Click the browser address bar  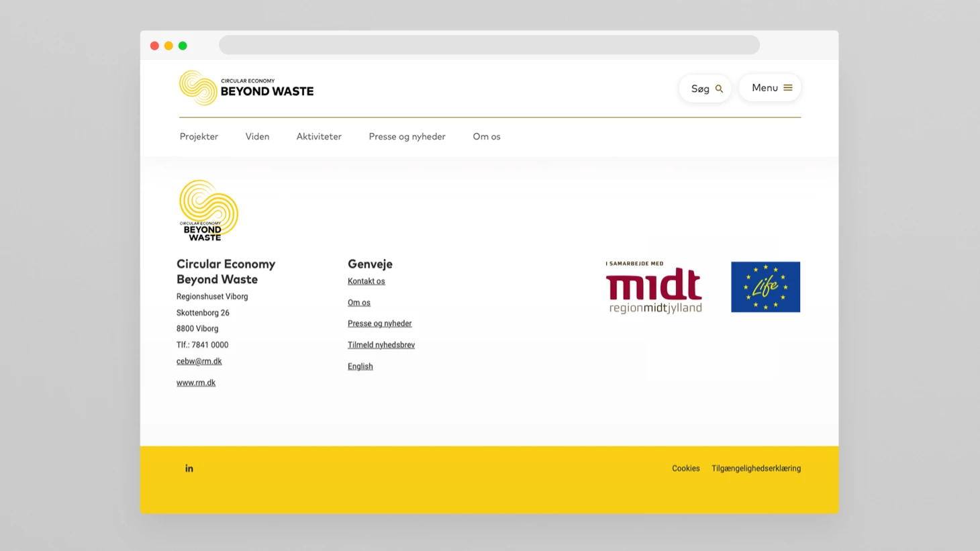click(489, 45)
